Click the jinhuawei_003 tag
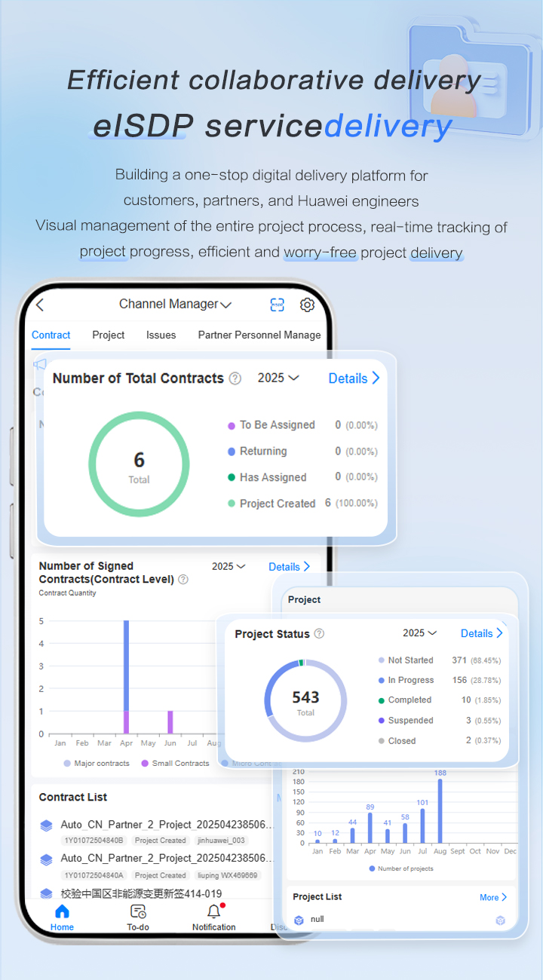 (221, 841)
